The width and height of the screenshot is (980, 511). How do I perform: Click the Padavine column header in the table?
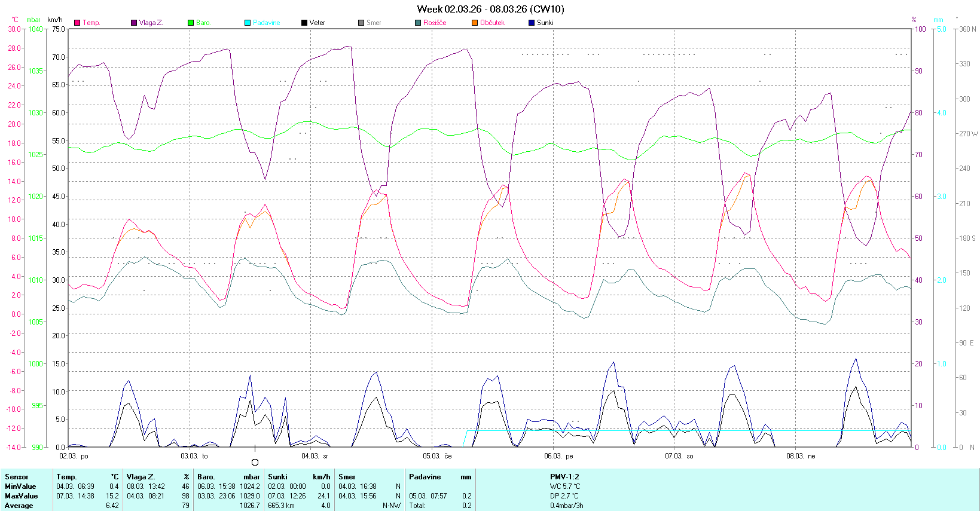point(425,477)
